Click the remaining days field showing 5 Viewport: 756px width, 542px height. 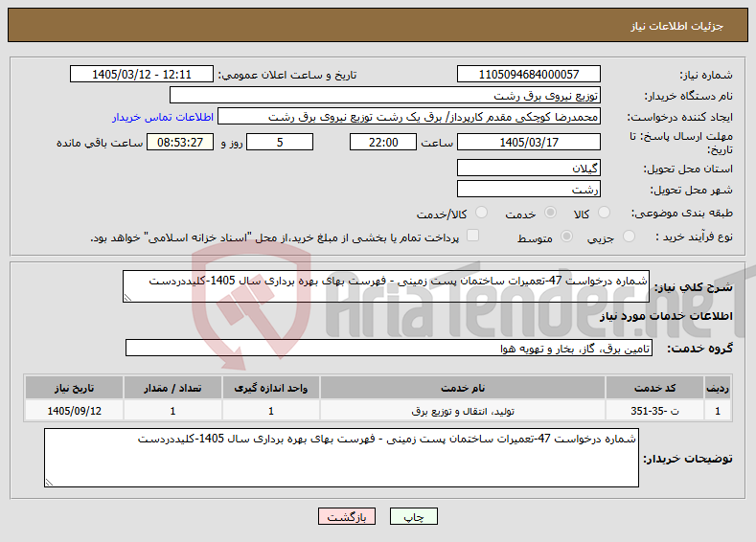coord(280,142)
